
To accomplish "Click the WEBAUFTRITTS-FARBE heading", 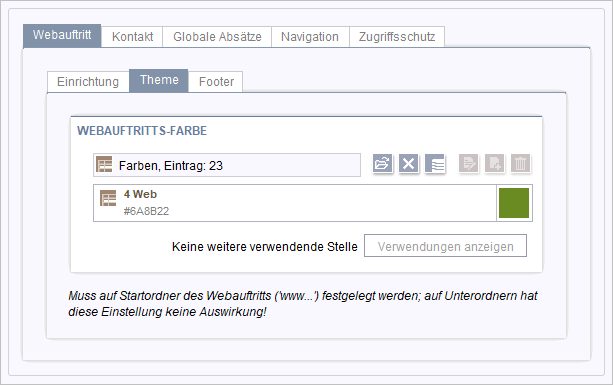I will [142, 131].
